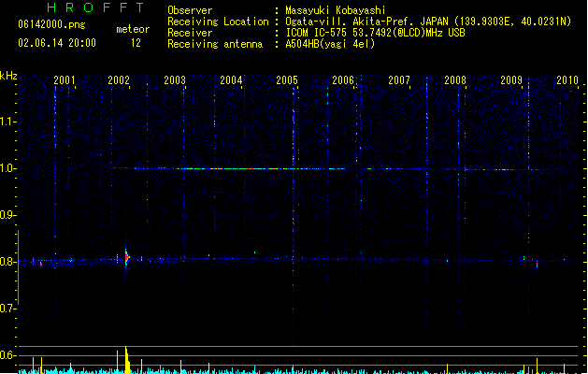Click the Observer label
Image resolution: width=588 pixels, height=374 pixels.
(x=190, y=10)
